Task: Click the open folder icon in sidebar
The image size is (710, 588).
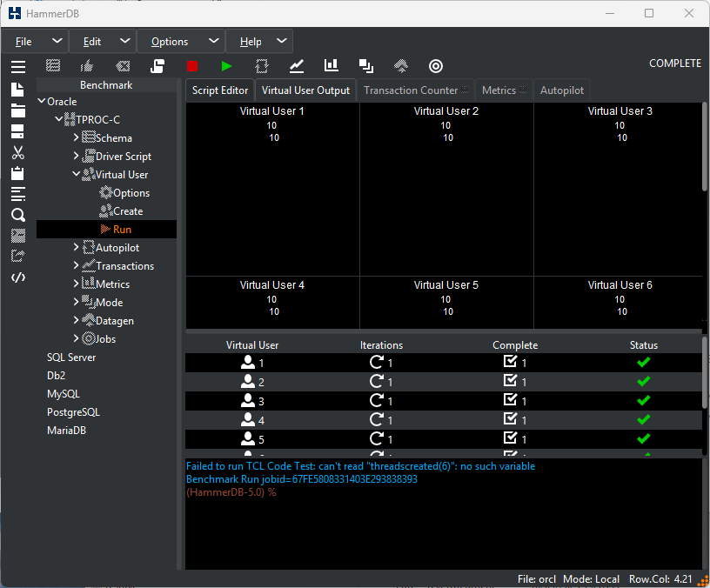Action: point(17,110)
